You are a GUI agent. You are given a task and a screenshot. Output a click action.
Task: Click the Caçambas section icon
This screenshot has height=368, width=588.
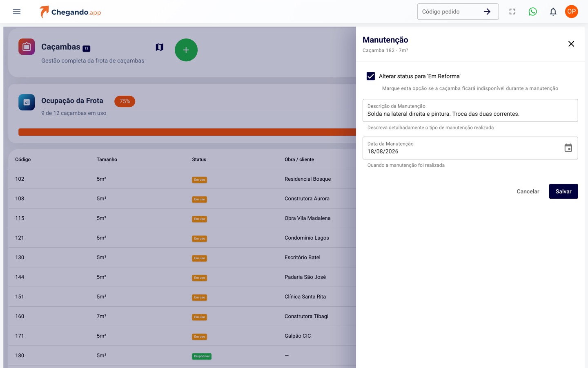point(27,47)
